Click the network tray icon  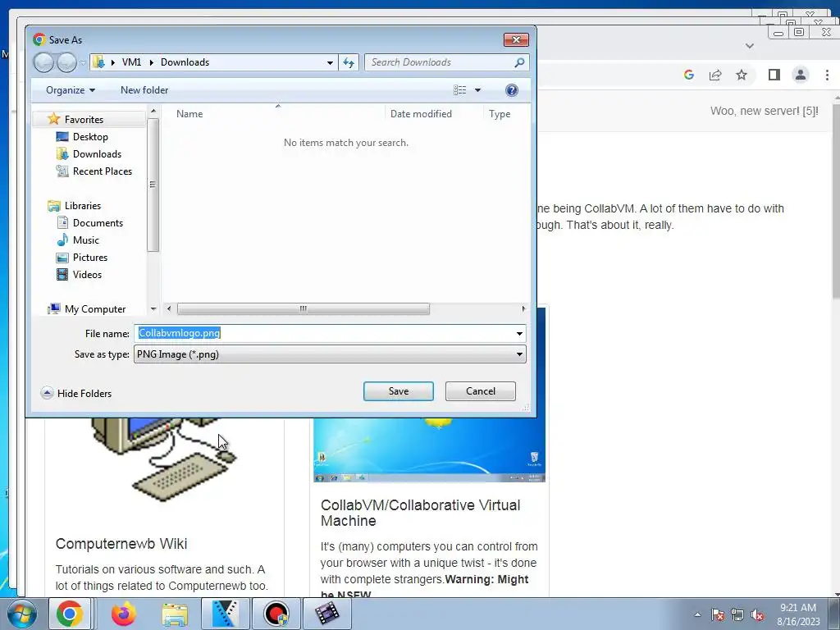tap(737, 615)
